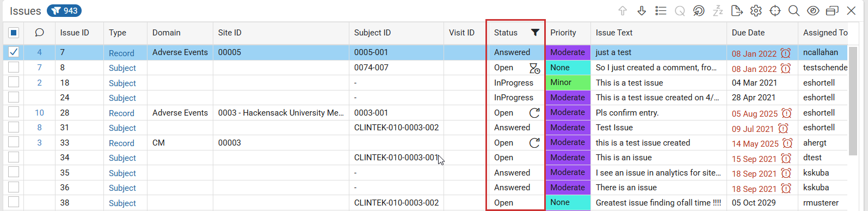Click the Minor priority cell for issue 18

coord(568,82)
